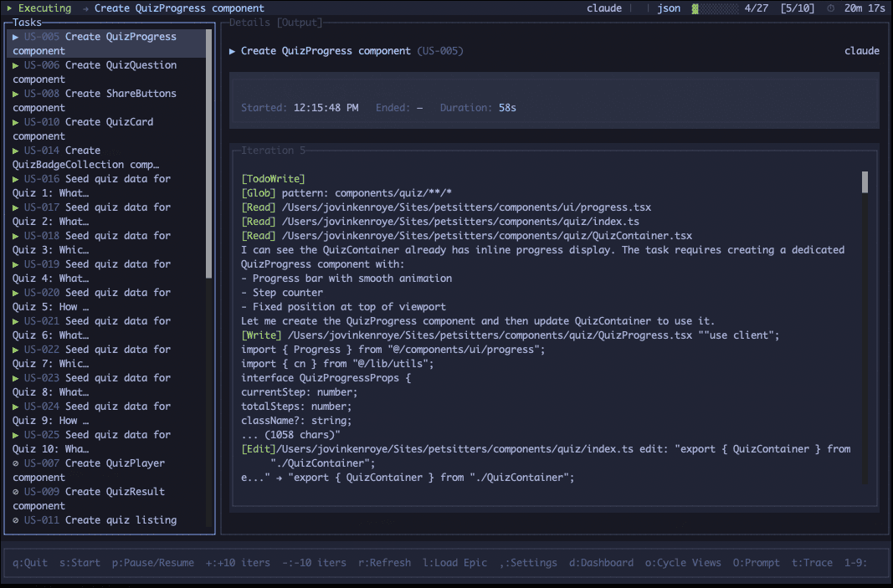893x588 pixels.
Task: Click the Executing status arrow in header
Action: pyautogui.click(x=9, y=8)
